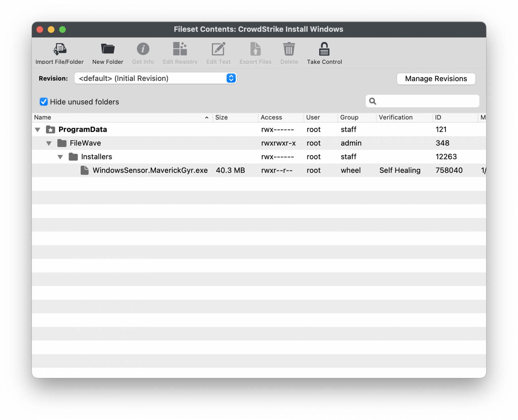Click the Installers folder icon

73,157
